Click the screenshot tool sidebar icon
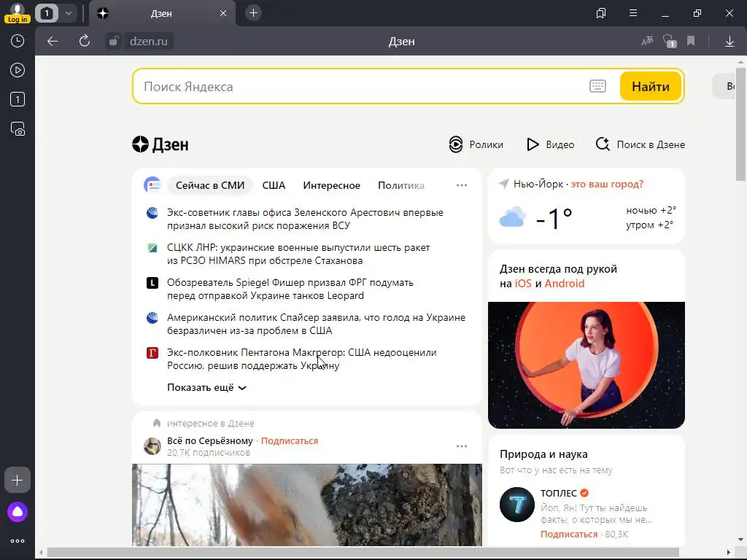The height and width of the screenshot is (560, 747). (18, 129)
